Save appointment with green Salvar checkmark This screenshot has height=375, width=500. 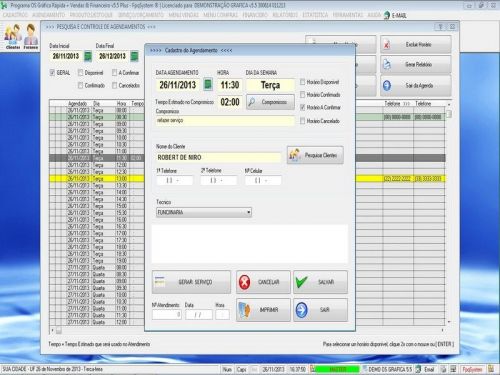(x=320, y=282)
